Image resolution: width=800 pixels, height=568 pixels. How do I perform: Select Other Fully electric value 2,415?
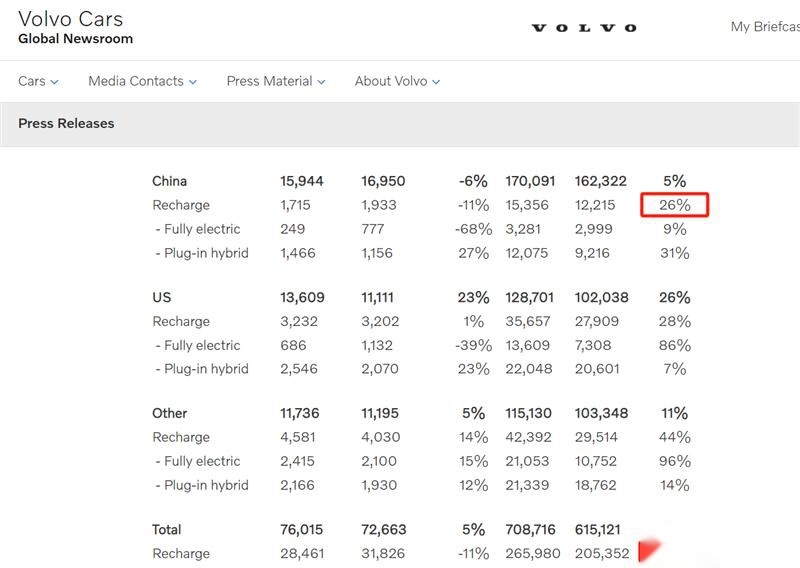[x=297, y=461]
